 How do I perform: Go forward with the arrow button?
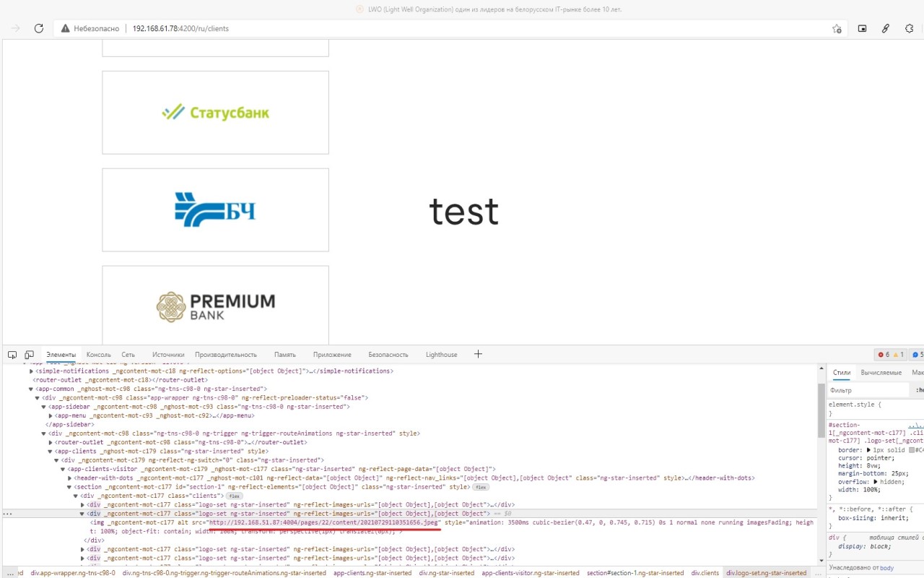pyautogui.click(x=16, y=28)
